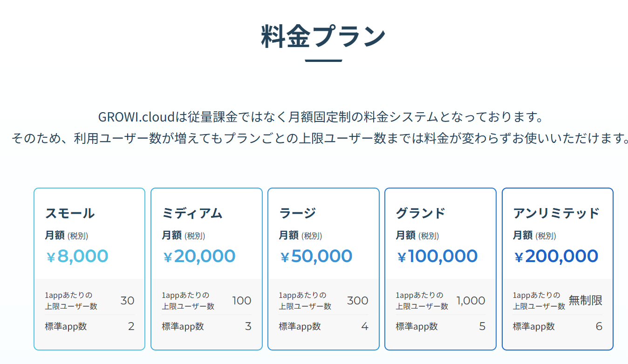Click the ¥8,000 monthly price
The image size is (628, 364).
pos(77,256)
